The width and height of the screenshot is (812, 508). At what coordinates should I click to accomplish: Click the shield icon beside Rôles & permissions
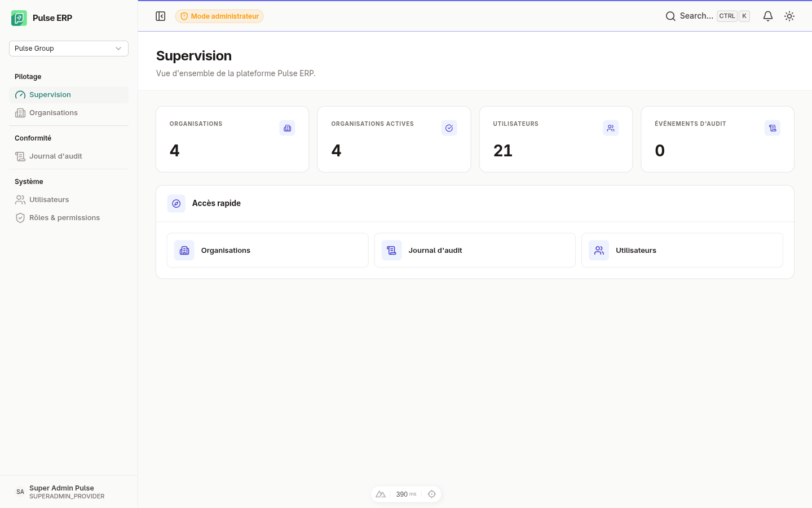click(x=20, y=218)
